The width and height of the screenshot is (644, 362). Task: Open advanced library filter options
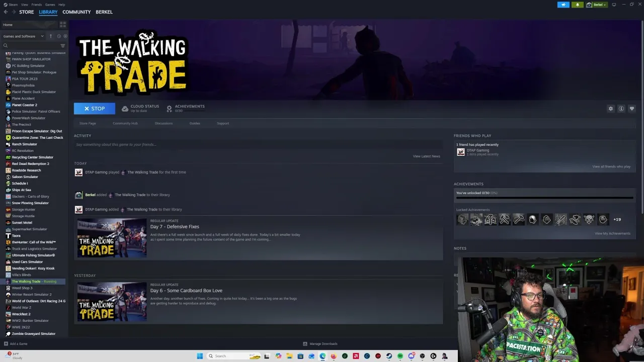63,46
